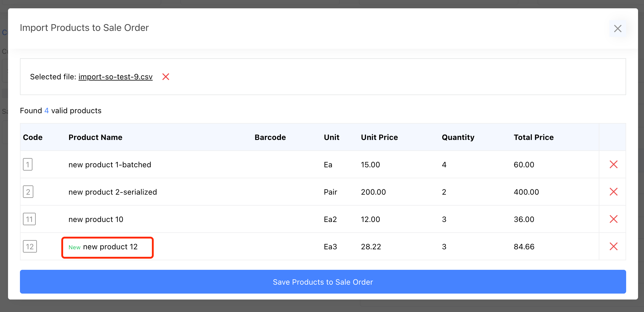Click the Quantity column header
Screen dimensions: 644x312
[x=458, y=137]
